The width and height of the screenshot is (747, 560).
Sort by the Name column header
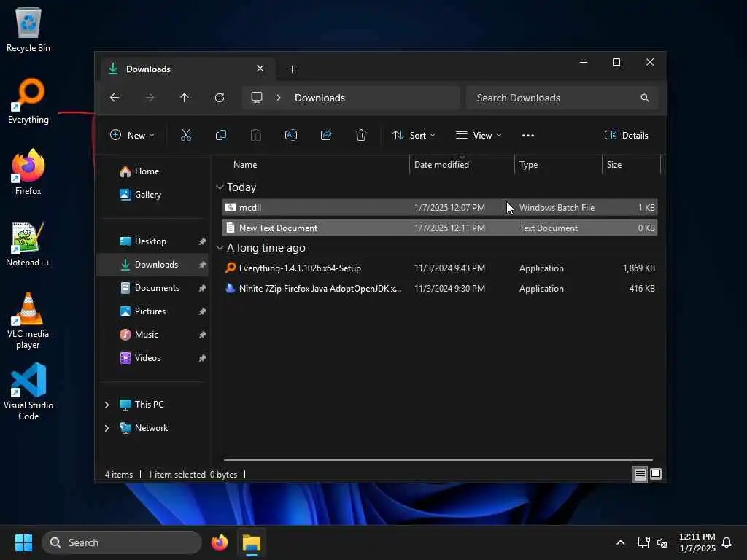[x=245, y=165]
